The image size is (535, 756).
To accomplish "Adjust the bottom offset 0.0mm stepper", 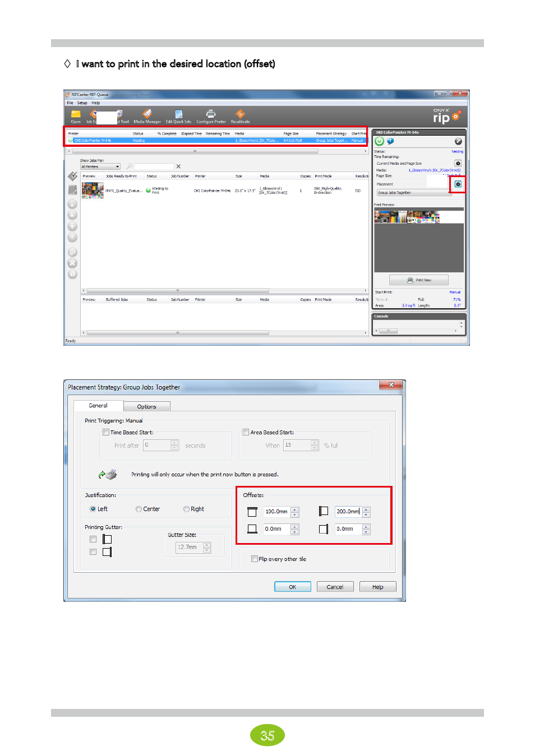I will pos(295,529).
